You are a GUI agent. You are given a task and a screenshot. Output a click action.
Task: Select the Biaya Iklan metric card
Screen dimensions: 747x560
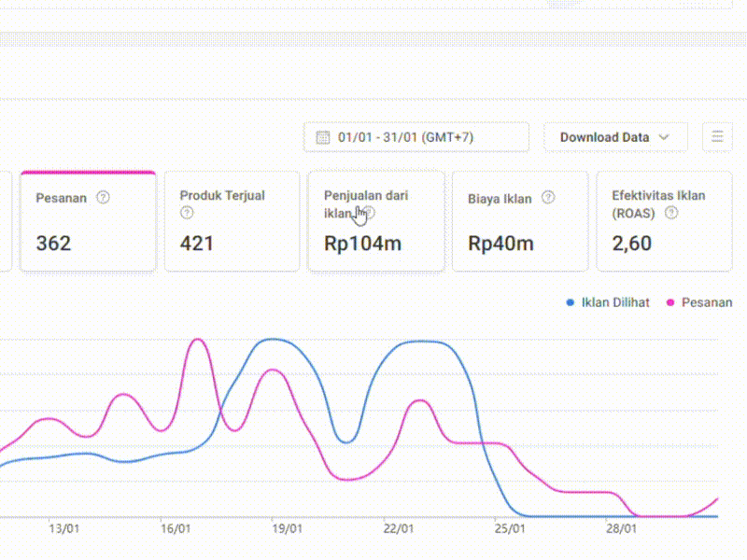click(520, 221)
